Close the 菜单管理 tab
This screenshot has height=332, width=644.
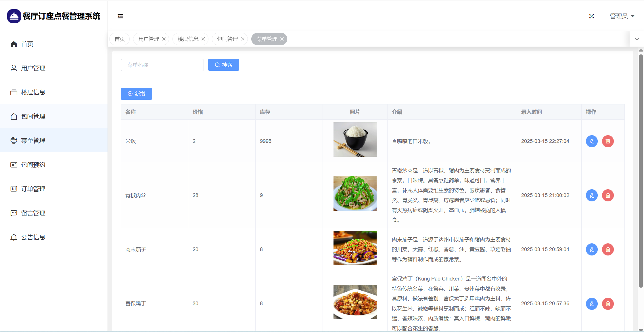pyautogui.click(x=282, y=39)
